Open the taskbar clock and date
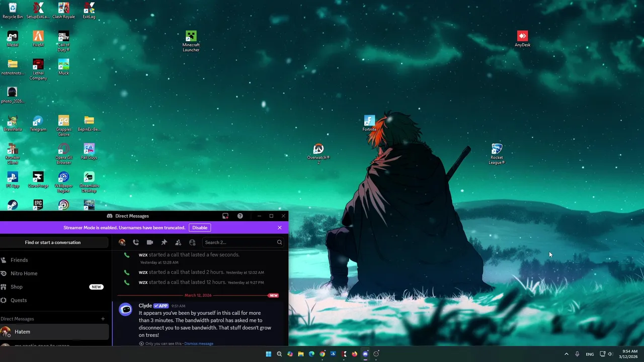 [x=629, y=354]
